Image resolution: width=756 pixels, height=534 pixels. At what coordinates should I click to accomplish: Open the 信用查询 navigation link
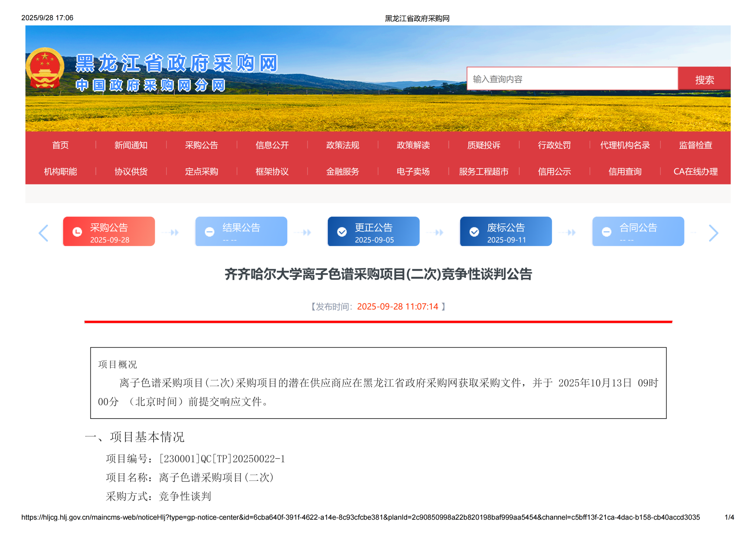(625, 172)
